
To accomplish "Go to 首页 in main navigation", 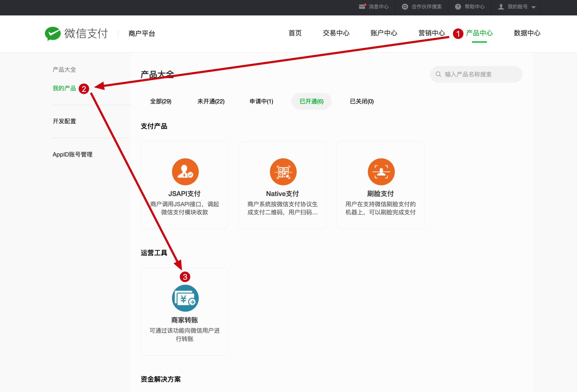I will [x=295, y=33].
